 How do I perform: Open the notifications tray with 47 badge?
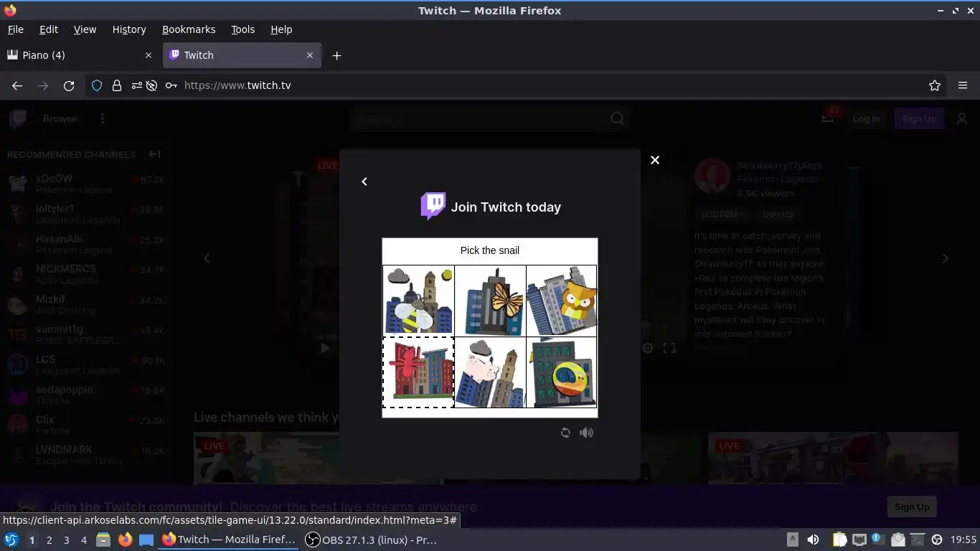(829, 117)
